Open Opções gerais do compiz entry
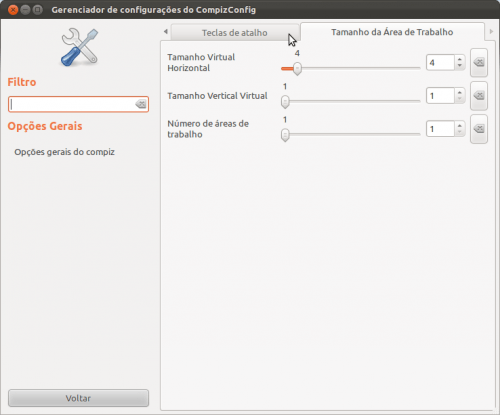This screenshot has height=415, width=500. pyautogui.click(x=64, y=152)
